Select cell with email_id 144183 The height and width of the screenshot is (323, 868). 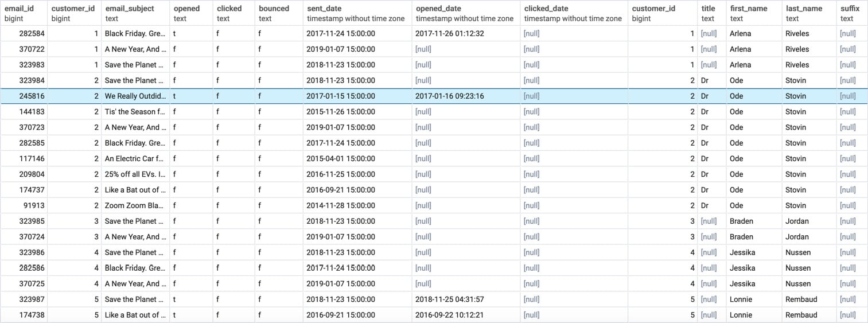pos(24,112)
